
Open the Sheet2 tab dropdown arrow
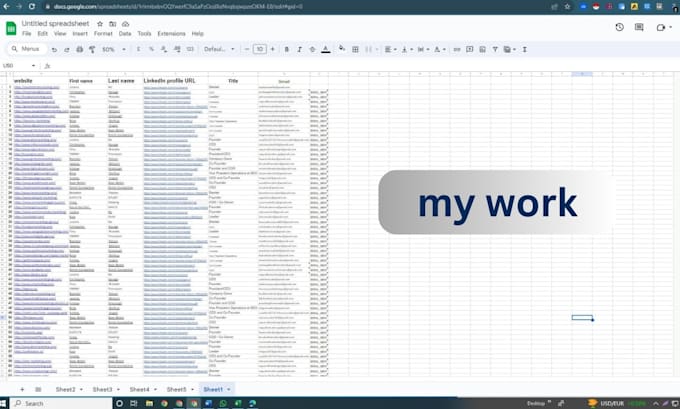[81, 389]
